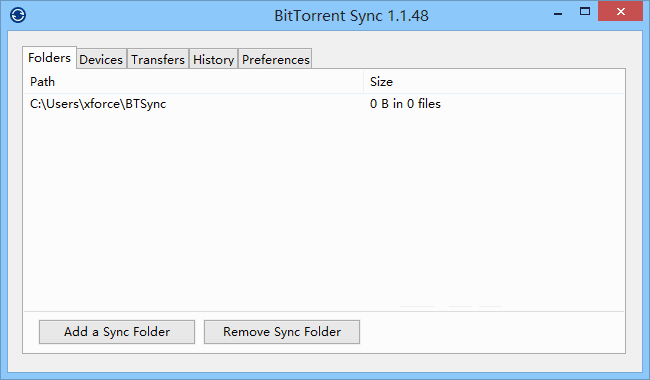Close the BitTorrent Sync window
The height and width of the screenshot is (380, 650).
click(x=621, y=12)
